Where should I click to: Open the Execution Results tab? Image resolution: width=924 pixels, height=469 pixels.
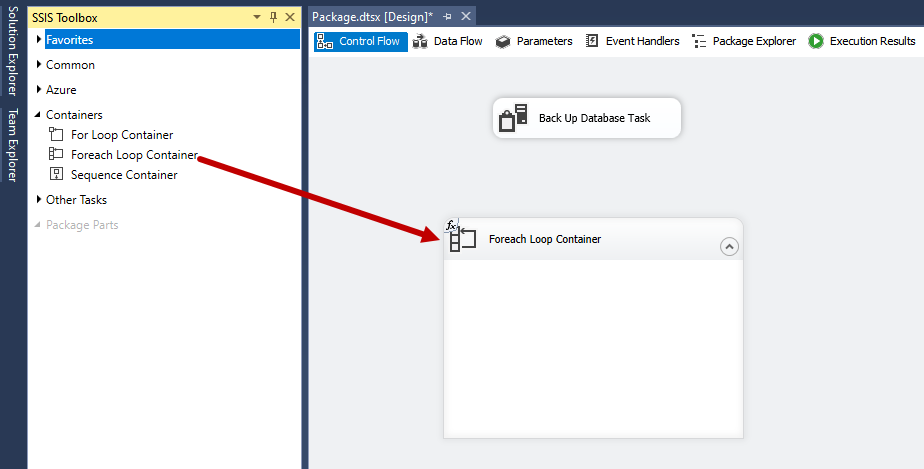(862, 41)
